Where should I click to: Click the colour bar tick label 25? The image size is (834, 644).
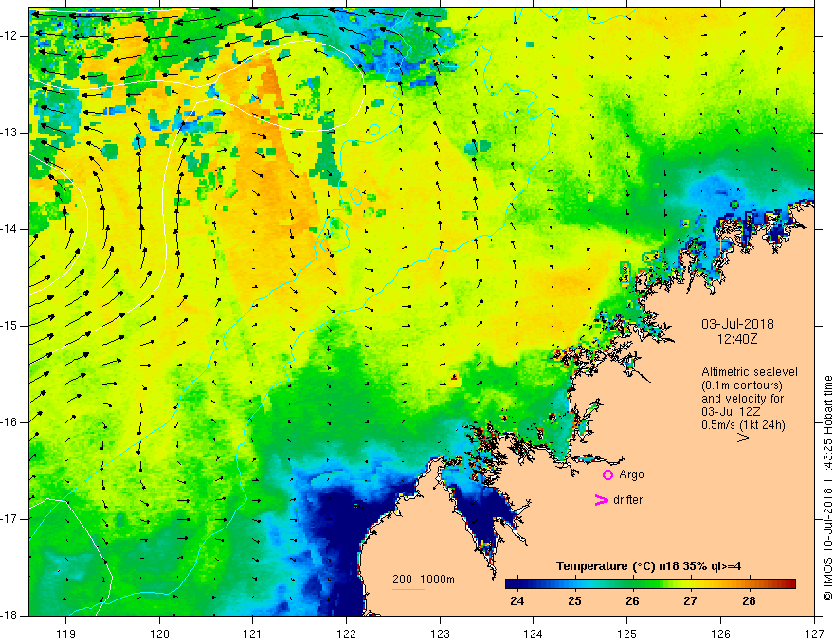pos(574,601)
